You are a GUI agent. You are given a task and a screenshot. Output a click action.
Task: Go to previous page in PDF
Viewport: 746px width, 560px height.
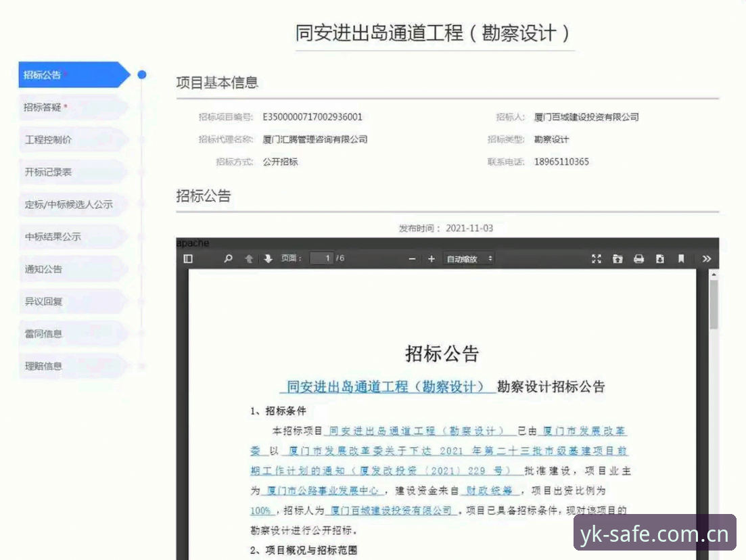coord(249,258)
